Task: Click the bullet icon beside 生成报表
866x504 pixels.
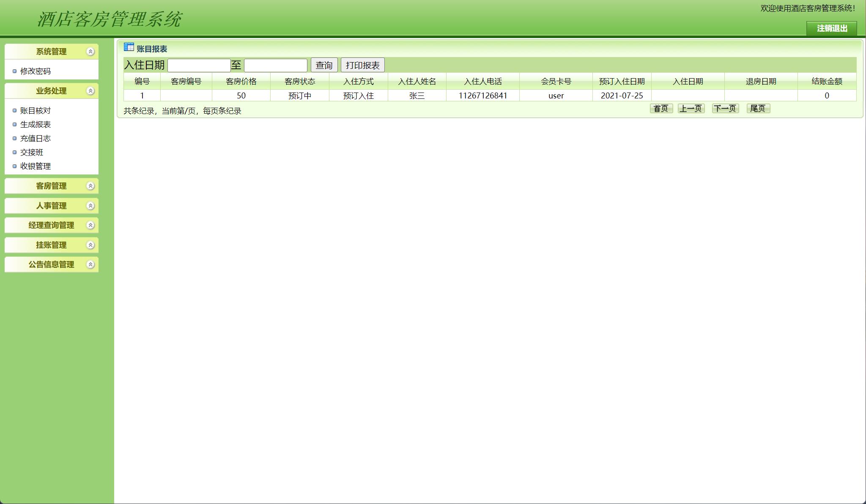Action: pyautogui.click(x=14, y=124)
